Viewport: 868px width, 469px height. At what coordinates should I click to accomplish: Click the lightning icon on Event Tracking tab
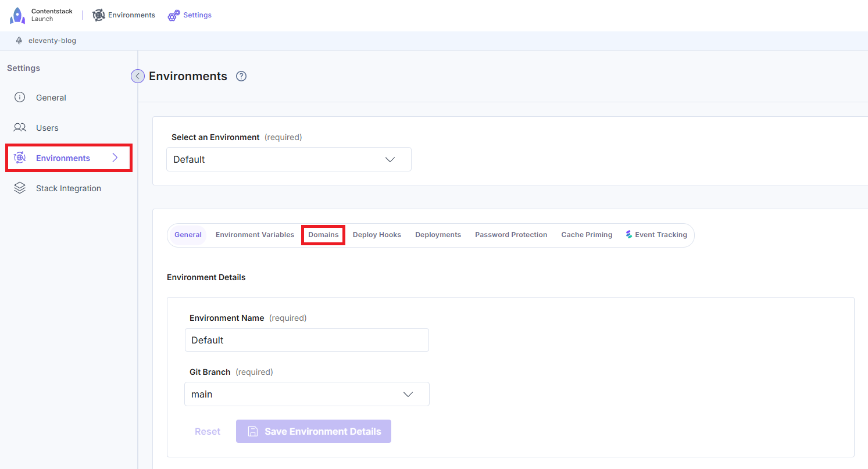point(628,235)
